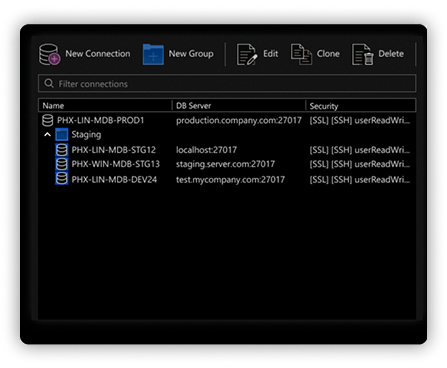Click server text production.company.com:27017
Viewport: 447px width, 368px height.
tap(239, 120)
